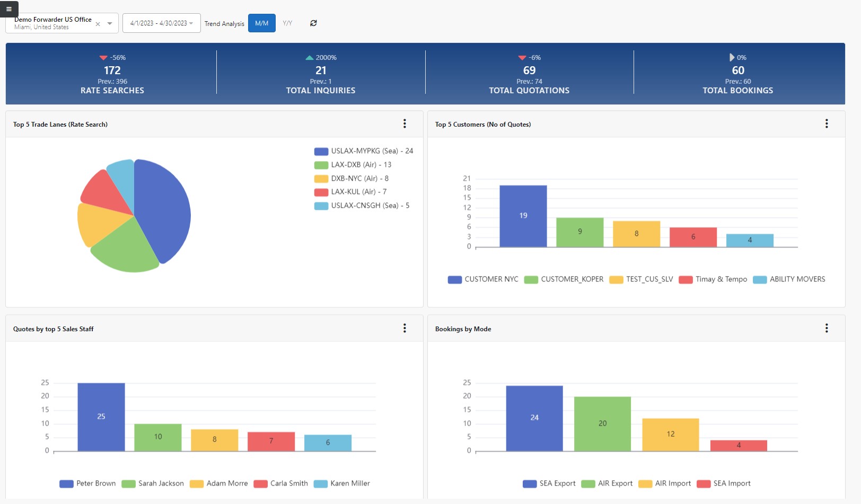
Task: Click the TOTAL QUOTATIONS KPI card
Action: coord(529,73)
